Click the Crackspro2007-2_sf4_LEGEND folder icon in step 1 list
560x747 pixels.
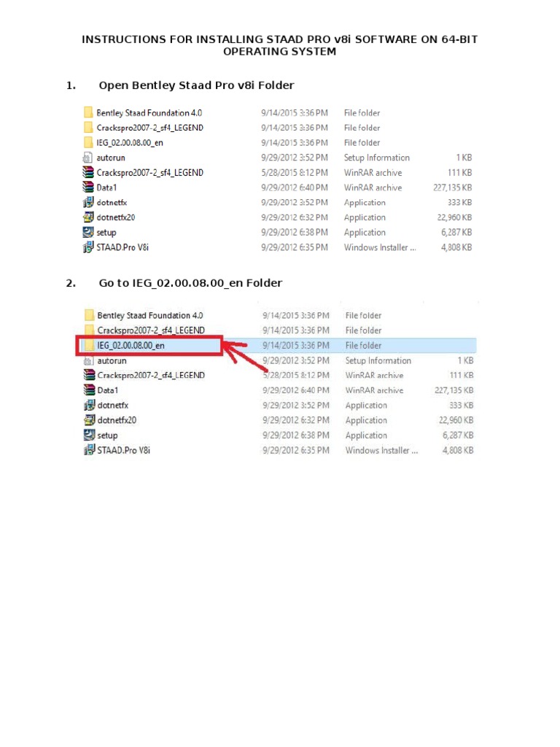pos(88,127)
